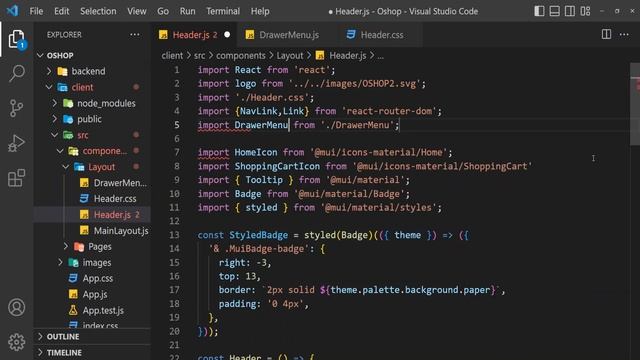Open the File menu
The width and height of the screenshot is (640, 360).
pos(36,11)
